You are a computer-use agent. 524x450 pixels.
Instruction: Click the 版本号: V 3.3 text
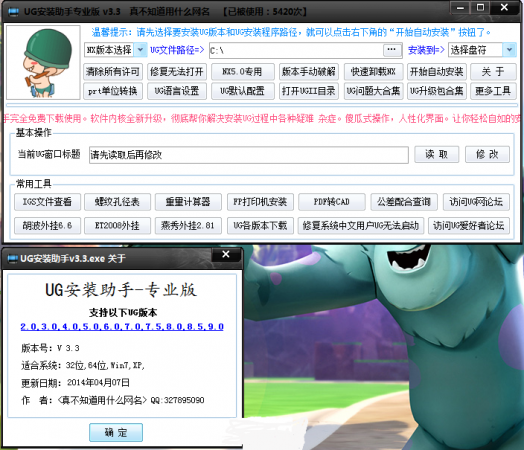(x=50, y=348)
